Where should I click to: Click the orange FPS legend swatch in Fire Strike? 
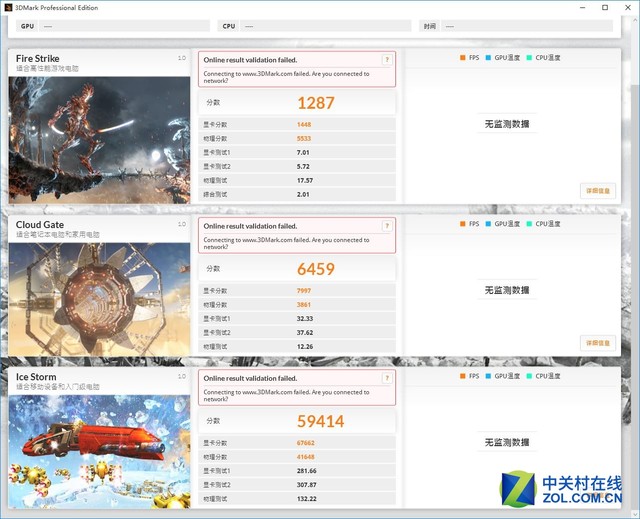(x=462, y=58)
